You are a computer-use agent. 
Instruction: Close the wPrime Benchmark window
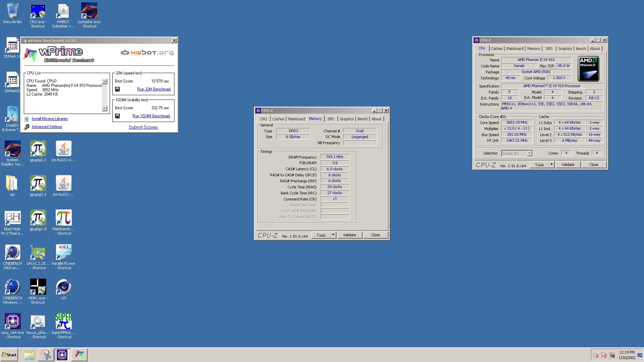[174, 41]
